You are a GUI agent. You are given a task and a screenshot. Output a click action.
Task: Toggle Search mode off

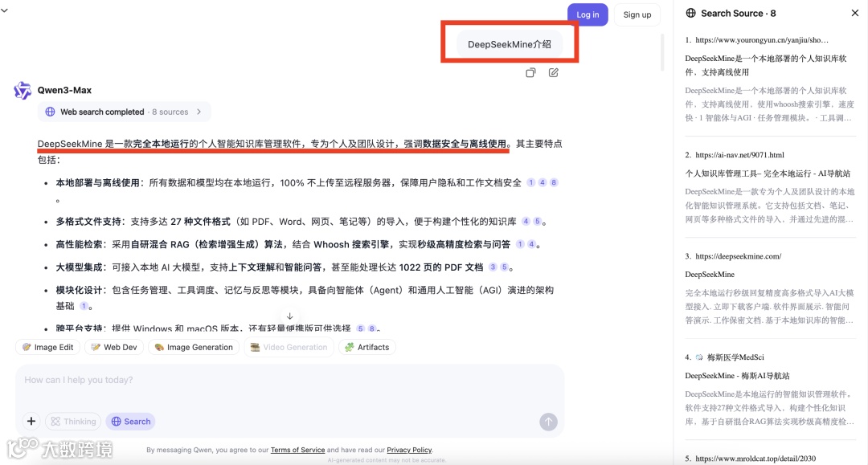coord(131,422)
